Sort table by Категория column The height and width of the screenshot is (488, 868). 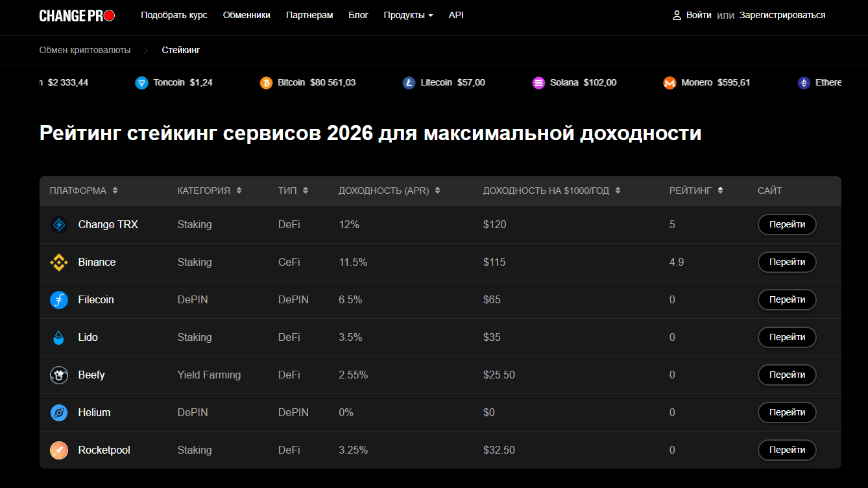(210, 191)
